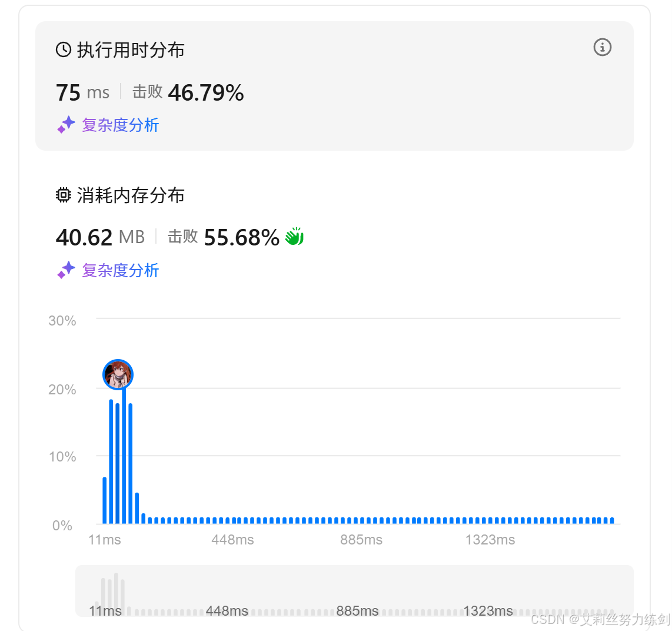The height and width of the screenshot is (631, 672).
Task: Click the clock icon beside 执行用时分布
Action: (x=64, y=49)
